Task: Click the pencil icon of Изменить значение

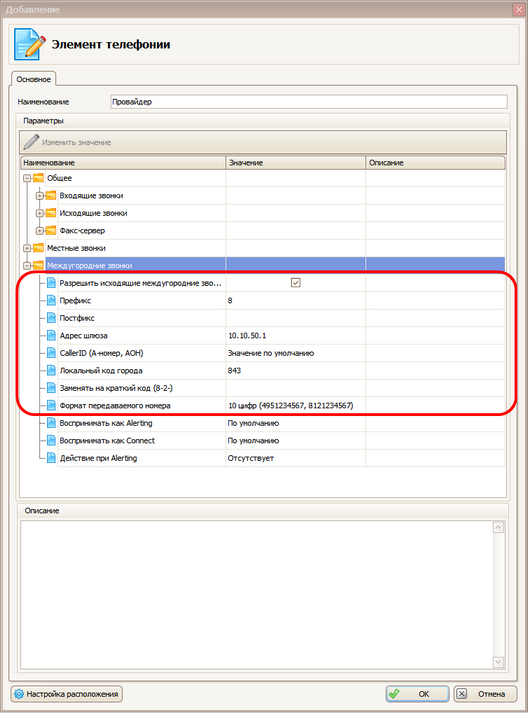Action: coord(31,142)
